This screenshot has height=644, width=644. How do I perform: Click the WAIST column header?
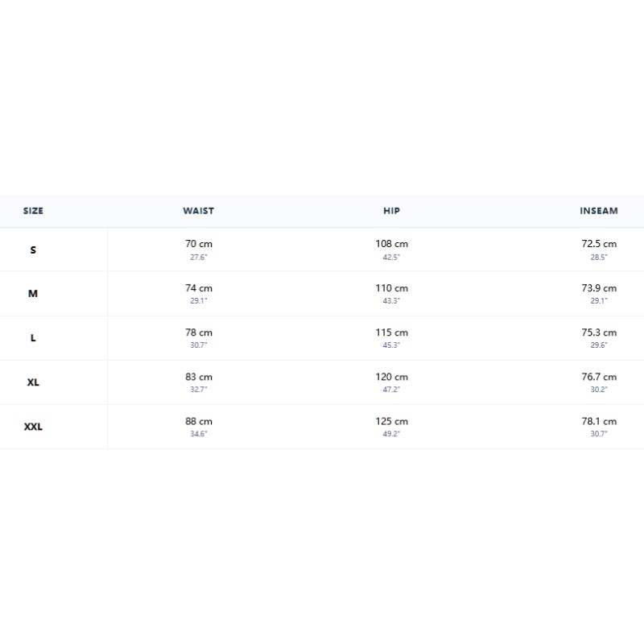point(198,211)
